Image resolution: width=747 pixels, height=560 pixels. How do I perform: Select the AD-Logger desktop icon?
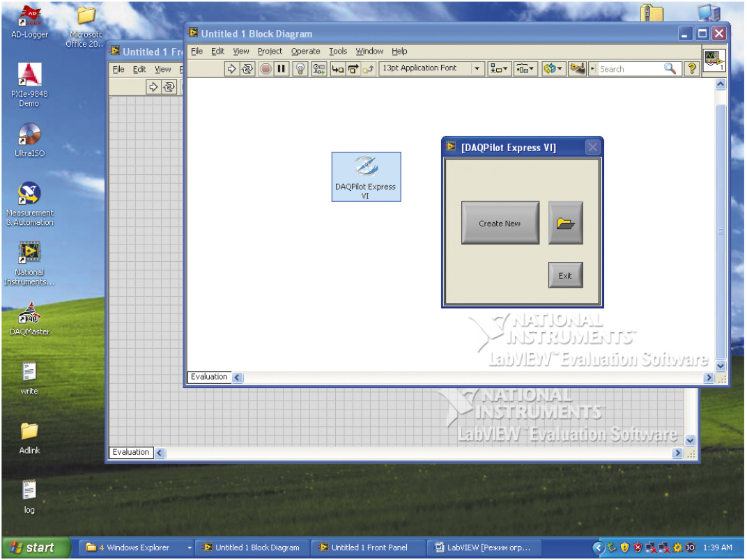29,22
